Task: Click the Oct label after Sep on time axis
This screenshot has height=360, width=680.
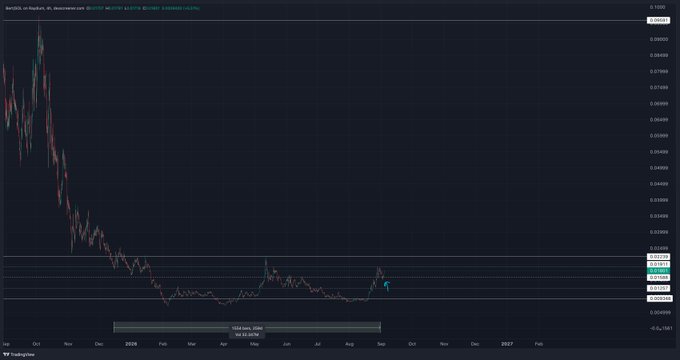Action: pyautogui.click(x=412, y=344)
